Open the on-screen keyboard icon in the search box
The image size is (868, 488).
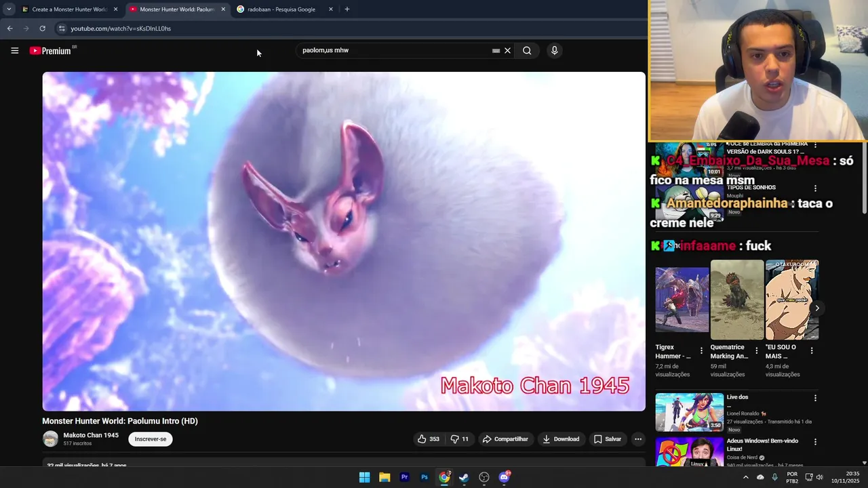[x=496, y=51]
